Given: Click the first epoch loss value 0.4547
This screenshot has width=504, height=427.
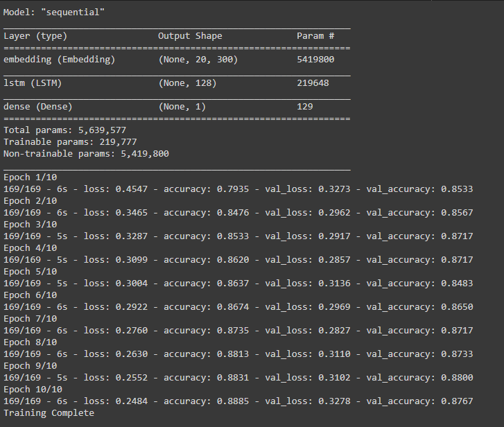Looking at the screenshot, I should click(x=132, y=189).
